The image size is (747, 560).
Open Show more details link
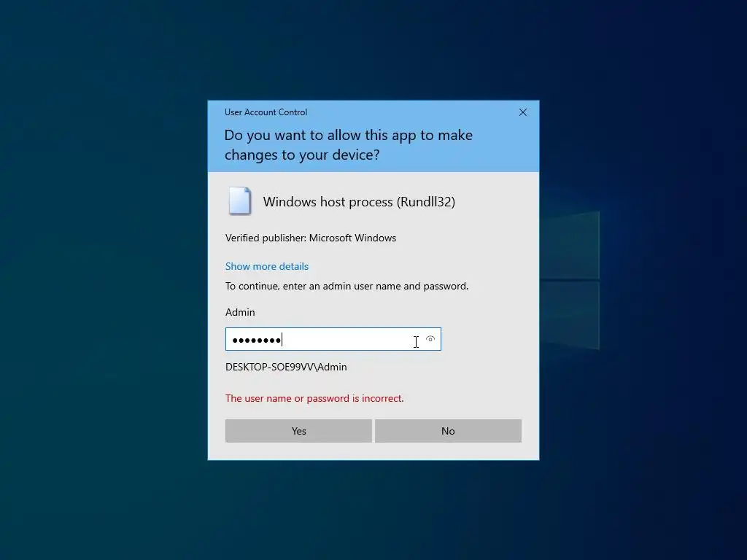[267, 266]
